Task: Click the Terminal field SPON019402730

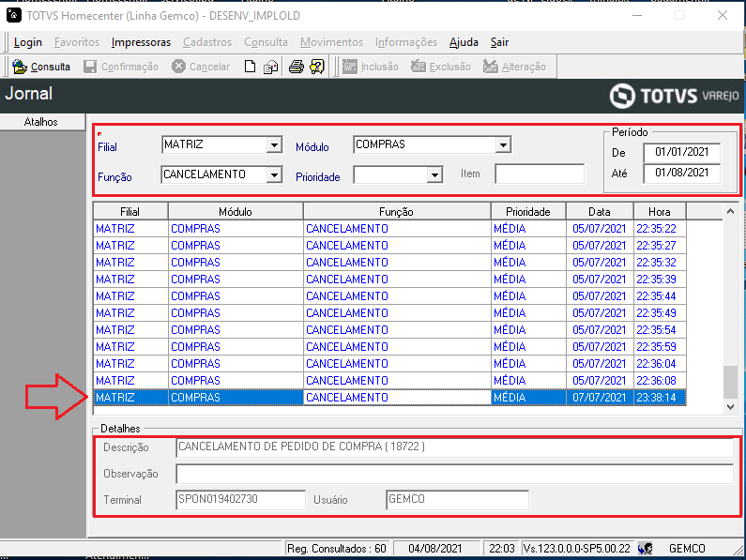Action: point(240,500)
